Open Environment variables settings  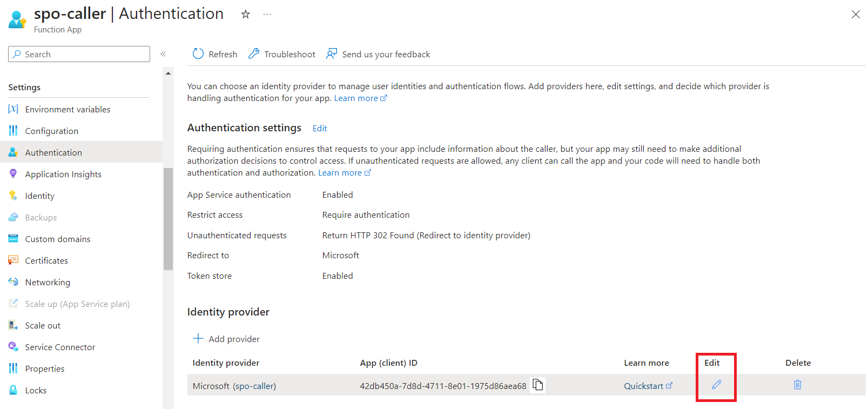(68, 109)
